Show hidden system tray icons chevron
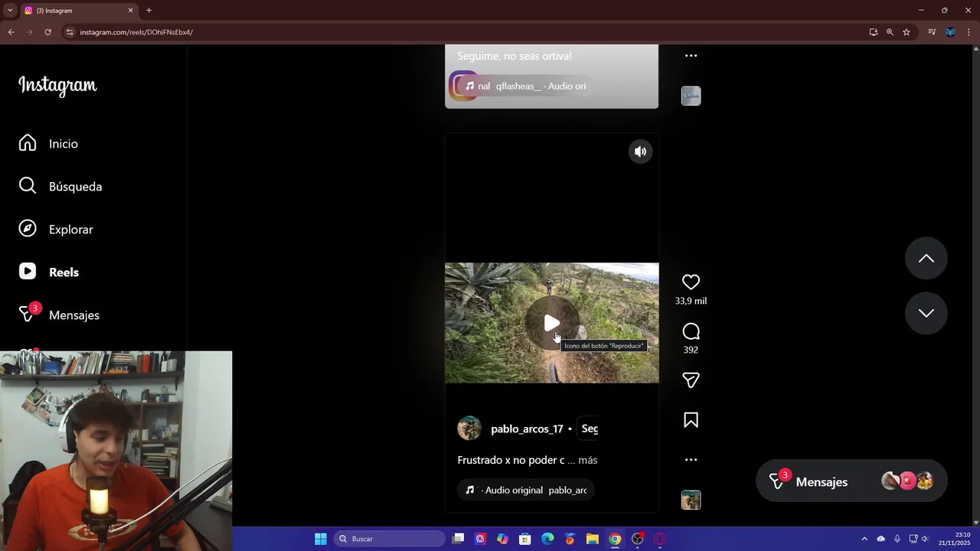 [x=864, y=539]
